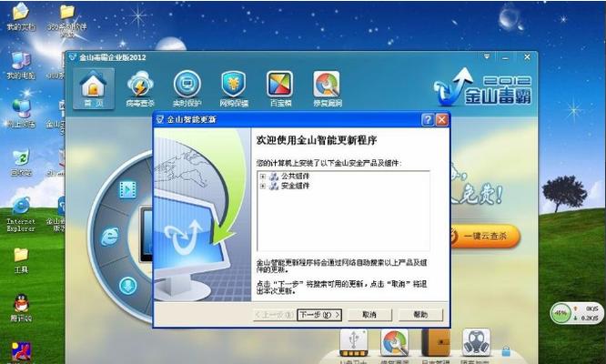606x364 pixels.
Task: Launch Internet Explorer from the desktop
Action: [21, 214]
